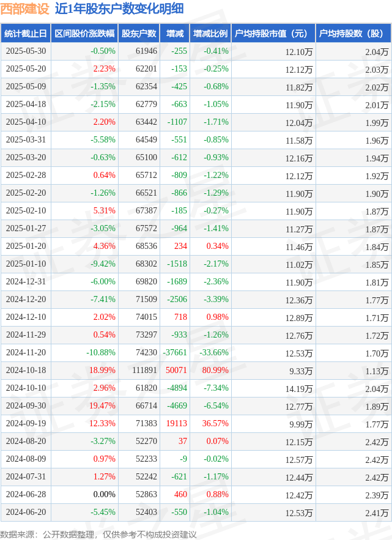Click the 增减 column header
The height and width of the screenshot is (540, 392).
point(175,34)
